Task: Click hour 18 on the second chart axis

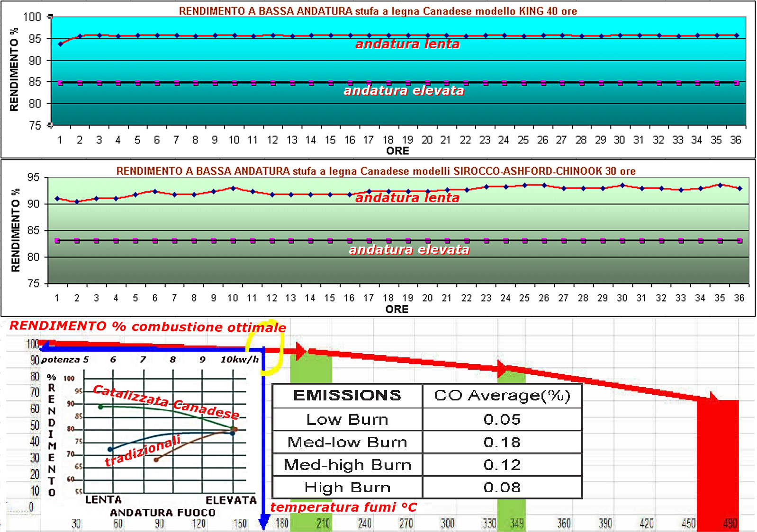Action: (388, 298)
